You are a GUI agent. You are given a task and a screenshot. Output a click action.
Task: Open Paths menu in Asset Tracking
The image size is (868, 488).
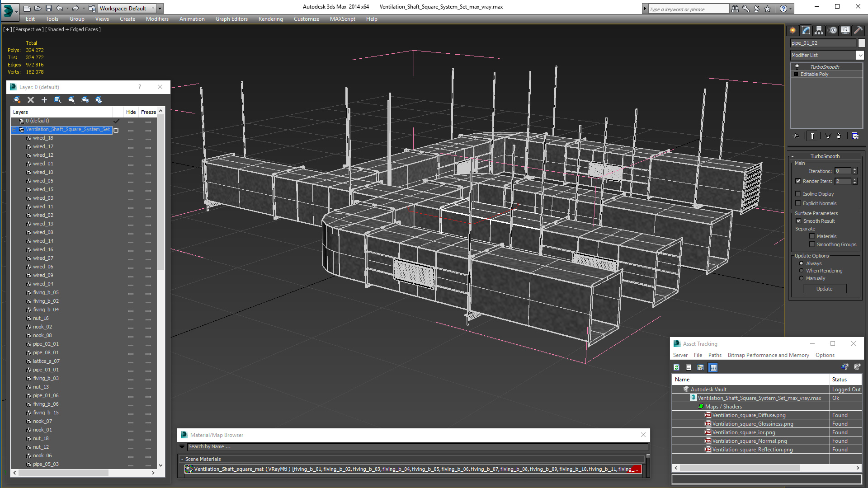[715, 355]
